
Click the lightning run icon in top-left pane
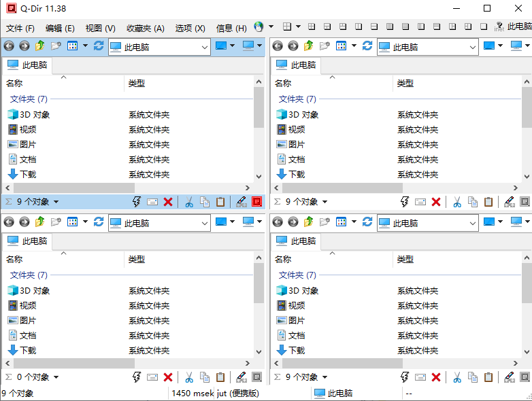tap(136, 202)
